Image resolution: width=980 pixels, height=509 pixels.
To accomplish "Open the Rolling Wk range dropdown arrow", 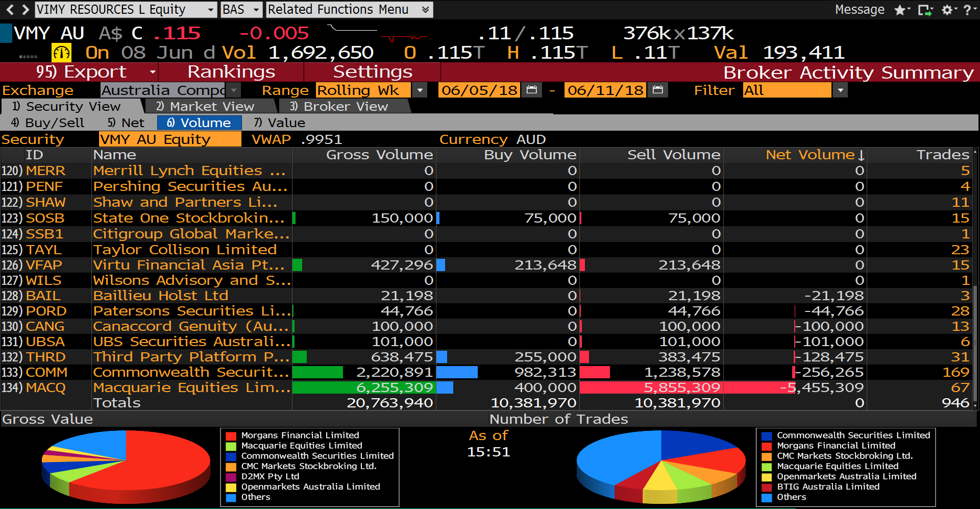I will [x=420, y=90].
